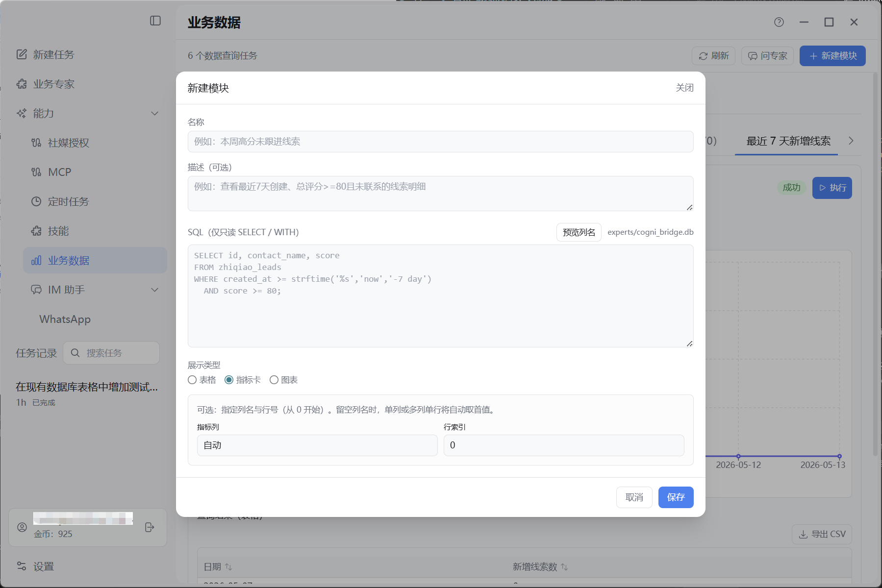Image resolution: width=882 pixels, height=588 pixels.
Task: Click the IM 助手 chat icon
Action: (x=36, y=290)
